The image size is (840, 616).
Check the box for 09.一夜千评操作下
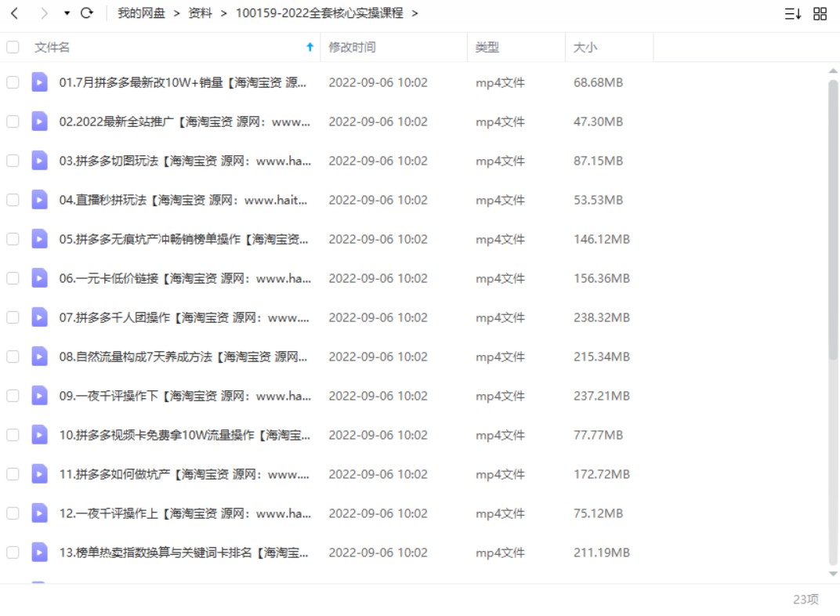13,396
